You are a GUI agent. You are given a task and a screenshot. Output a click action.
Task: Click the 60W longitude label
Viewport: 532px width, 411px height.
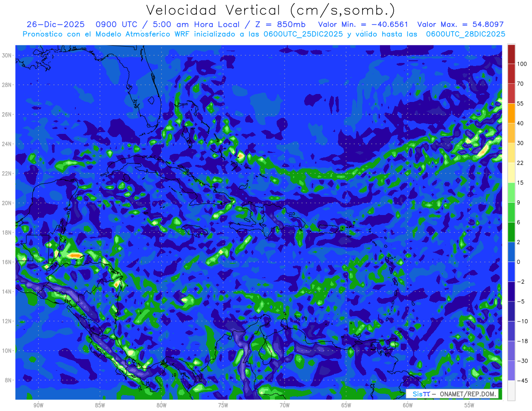pyautogui.click(x=408, y=406)
